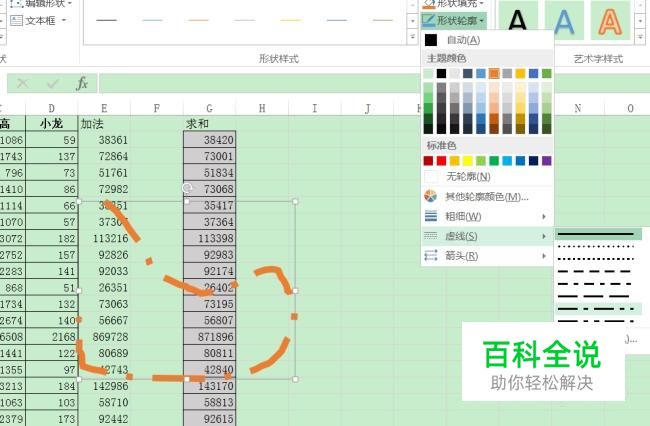Apply the light blue line shape style
This screenshot has height=426, width=650.
pos(152,20)
